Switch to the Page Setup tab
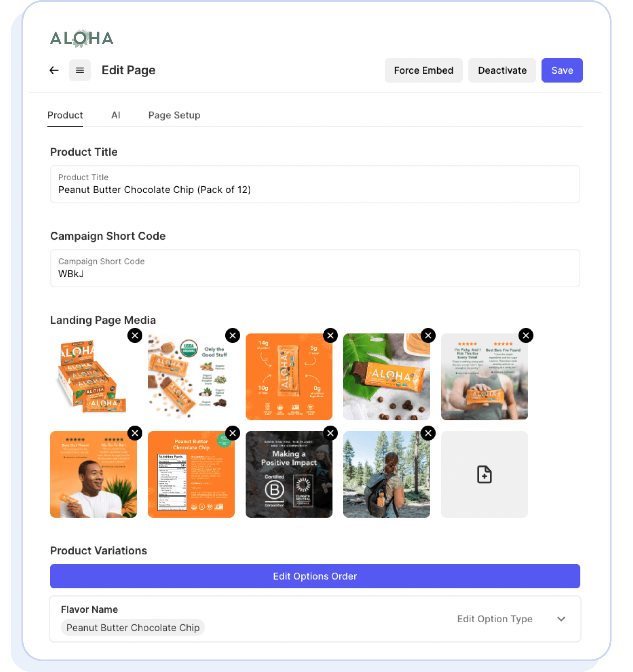633x672 pixels. coord(174,115)
